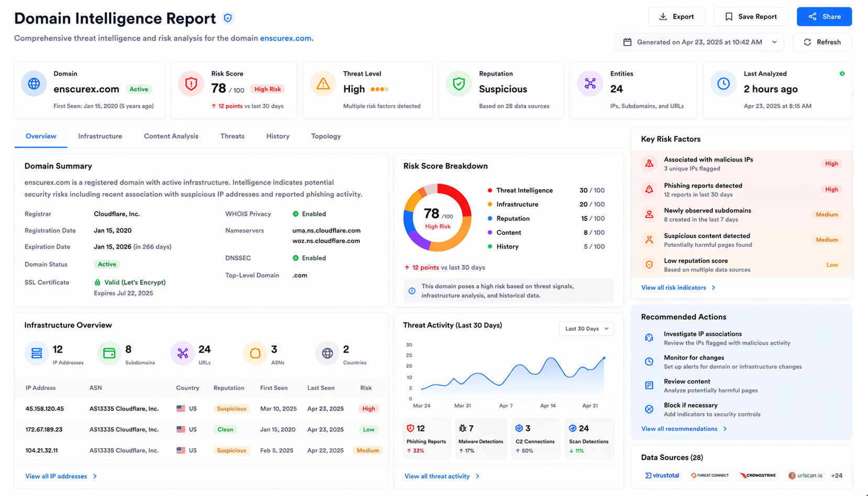Switch to the Infrastructure tab
Viewport: 868px width, 496px height.
99,136
